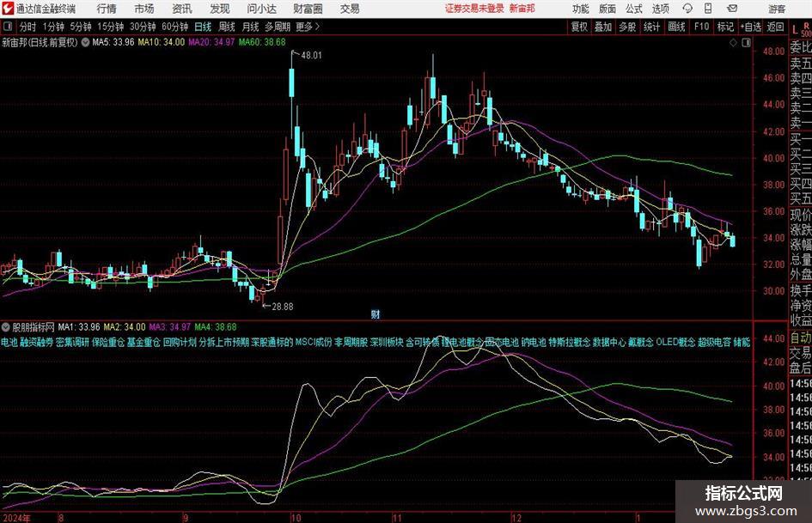
Task: Click the 返回 back button
Action: click(775, 27)
